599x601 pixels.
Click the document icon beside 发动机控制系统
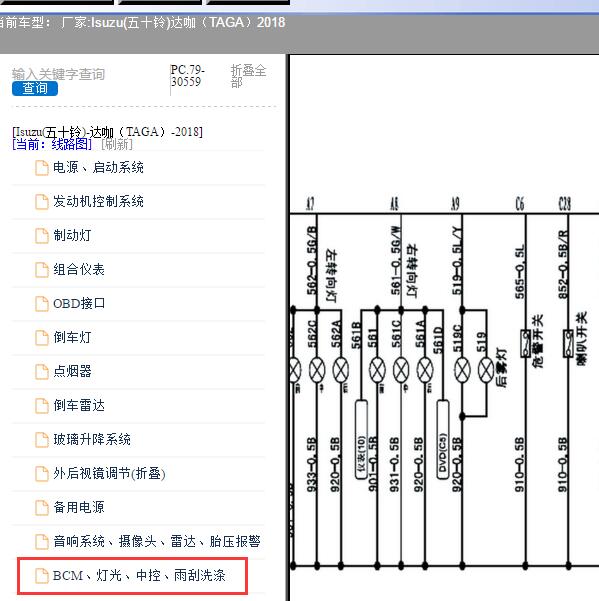tap(42, 202)
